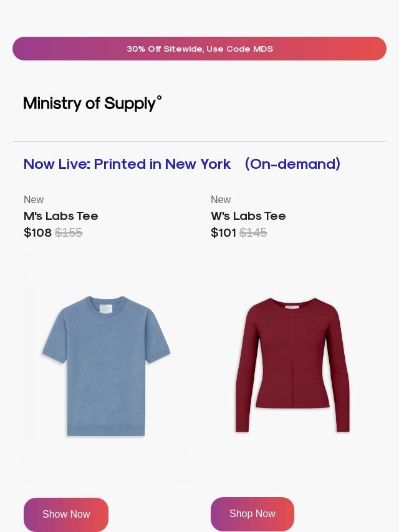Click the $101 sale price
This screenshot has width=399, height=532.
223,233
